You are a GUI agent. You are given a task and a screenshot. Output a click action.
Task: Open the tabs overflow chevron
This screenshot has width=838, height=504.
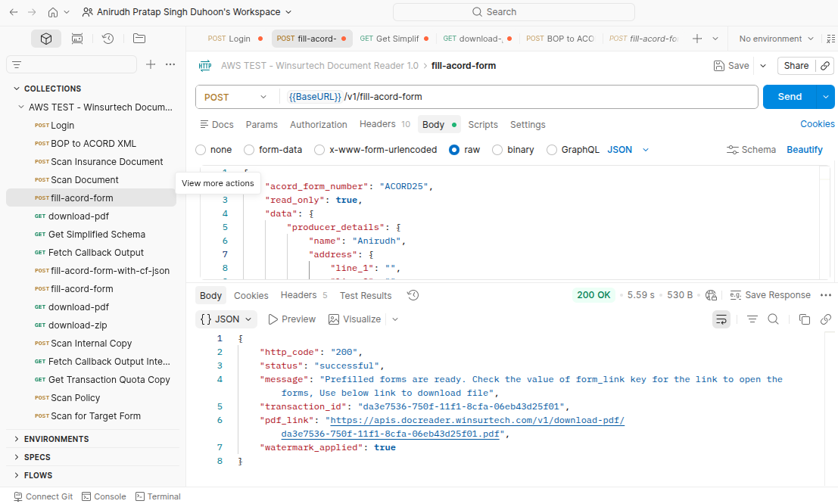pyautogui.click(x=715, y=39)
